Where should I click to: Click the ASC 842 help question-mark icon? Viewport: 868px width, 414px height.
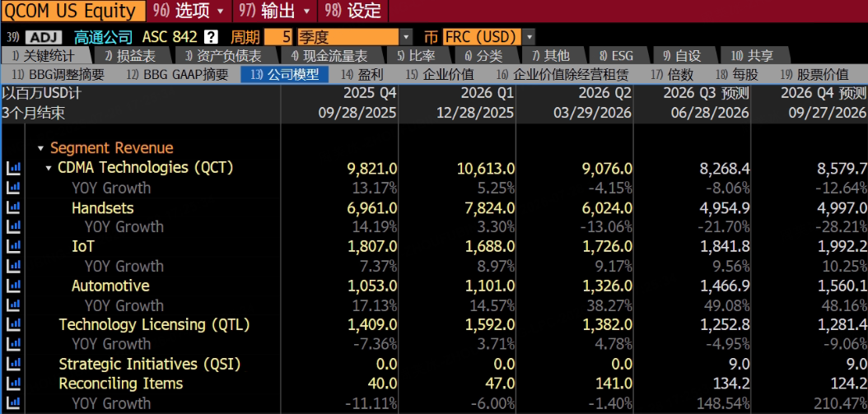pos(211,37)
